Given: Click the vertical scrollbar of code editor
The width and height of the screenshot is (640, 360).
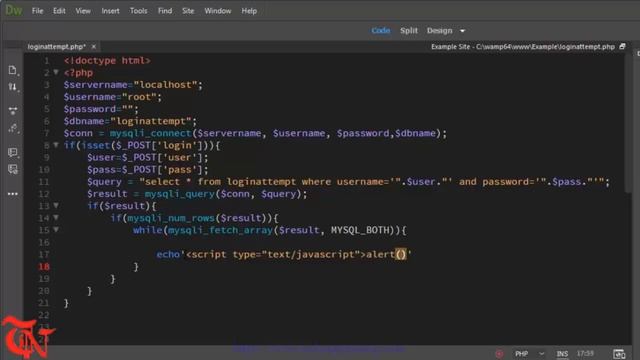Looking at the screenshot, I should point(628,122).
